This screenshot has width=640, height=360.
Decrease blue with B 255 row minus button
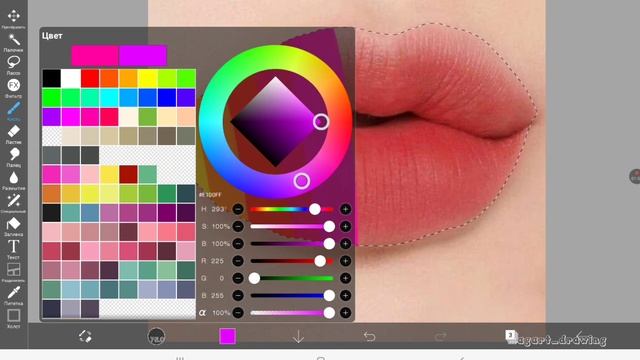click(238, 296)
